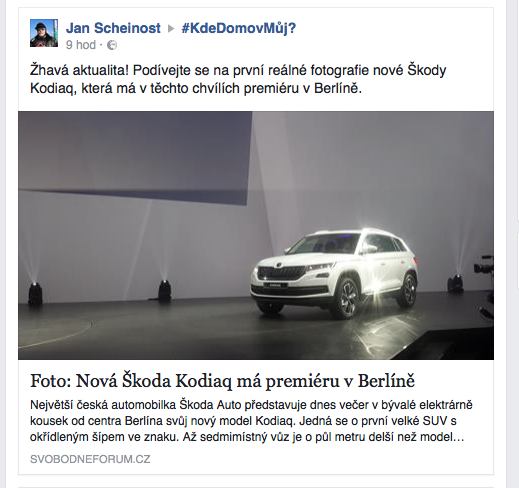Click the SVOBODNEFORUM.CZ source domain
519x488 pixels.
click(x=90, y=459)
